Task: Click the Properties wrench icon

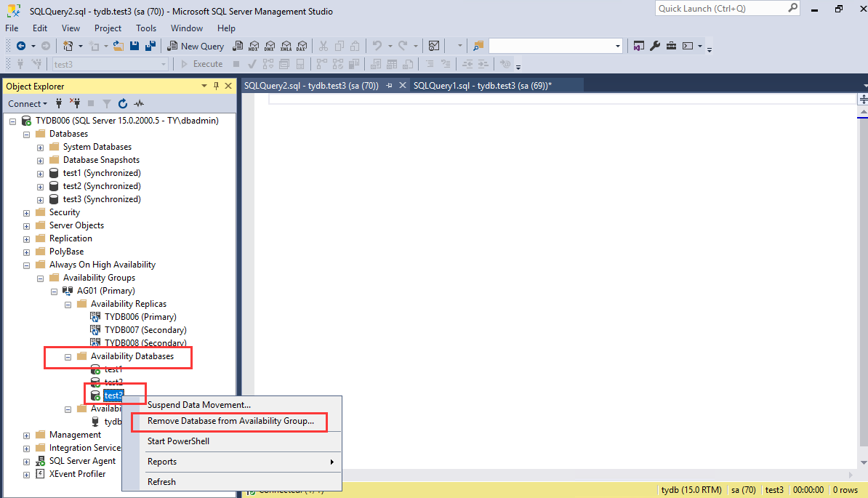Action: (x=655, y=46)
